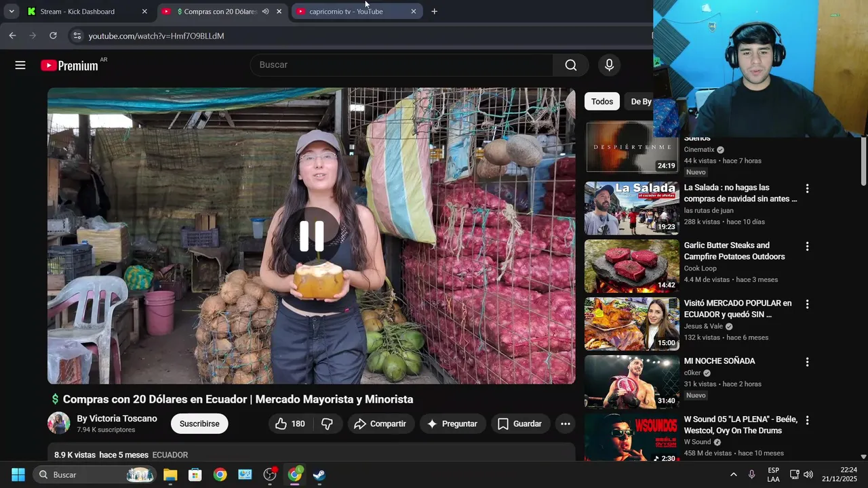Switch to capricornio tv - YouTube tab
This screenshot has height=488, width=868.
click(x=346, y=12)
